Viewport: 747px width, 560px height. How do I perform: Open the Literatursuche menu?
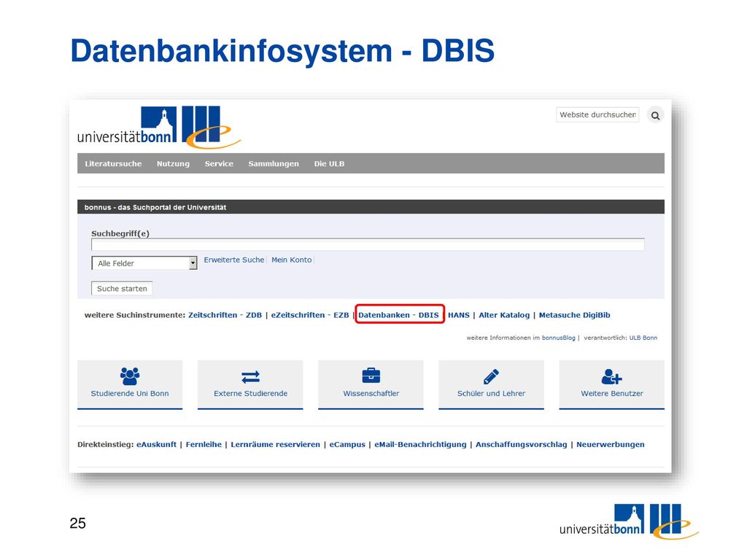point(113,164)
